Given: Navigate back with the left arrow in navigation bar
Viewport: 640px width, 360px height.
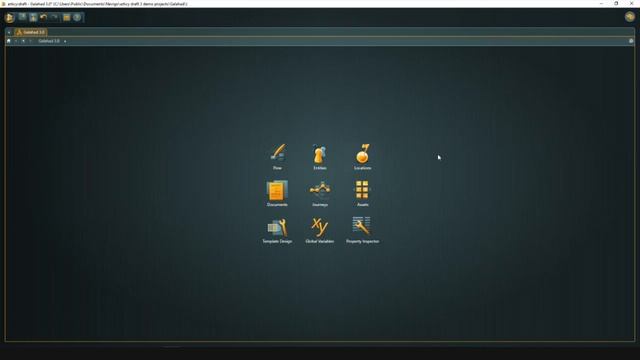Looking at the screenshot, I should [x=16, y=41].
